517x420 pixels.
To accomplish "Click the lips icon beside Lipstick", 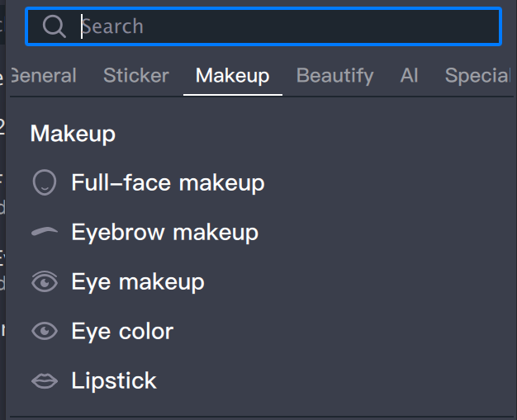I will click(x=45, y=381).
